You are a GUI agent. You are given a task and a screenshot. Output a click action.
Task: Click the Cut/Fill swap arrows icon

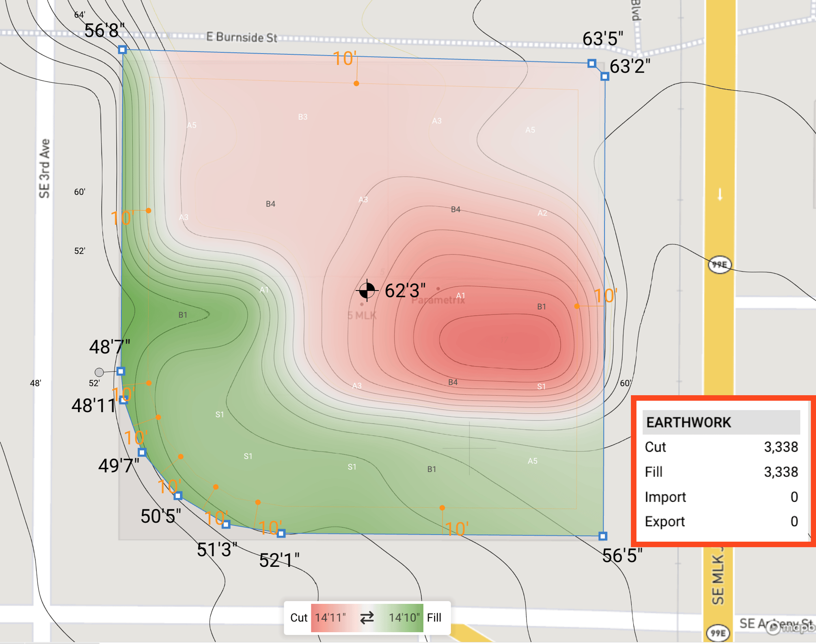point(367,618)
